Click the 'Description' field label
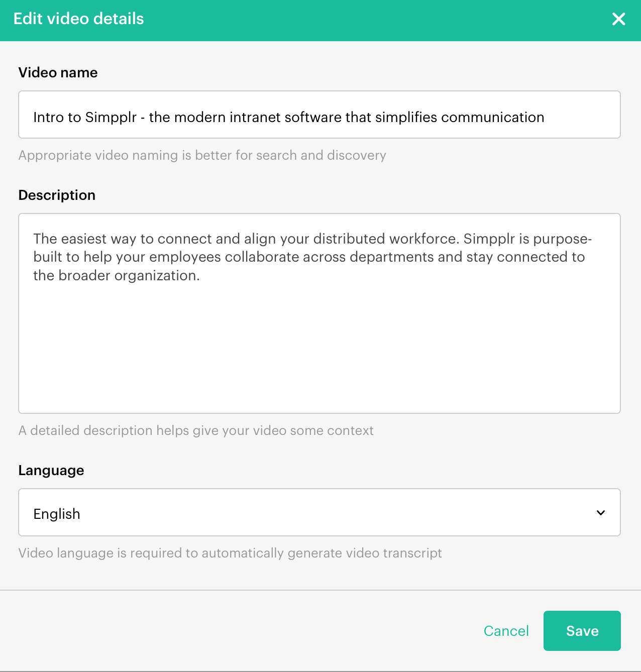The image size is (641, 672). coord(57,195)
